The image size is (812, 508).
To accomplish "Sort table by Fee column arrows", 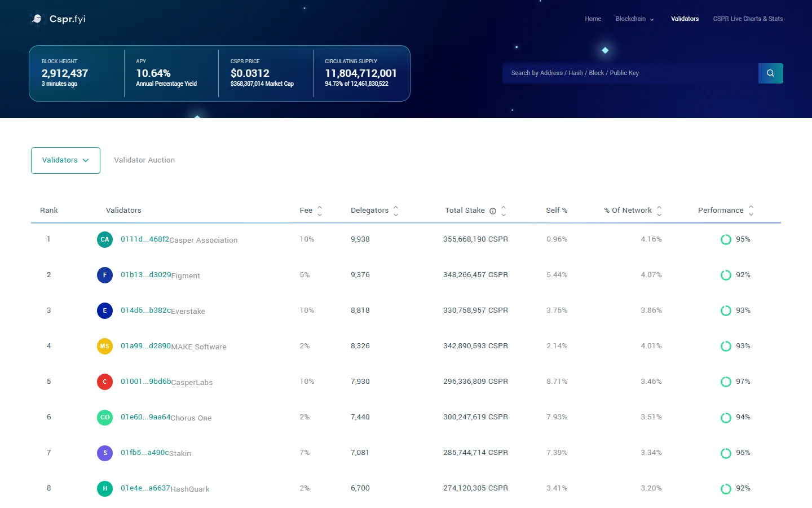I will click(320, 211).
